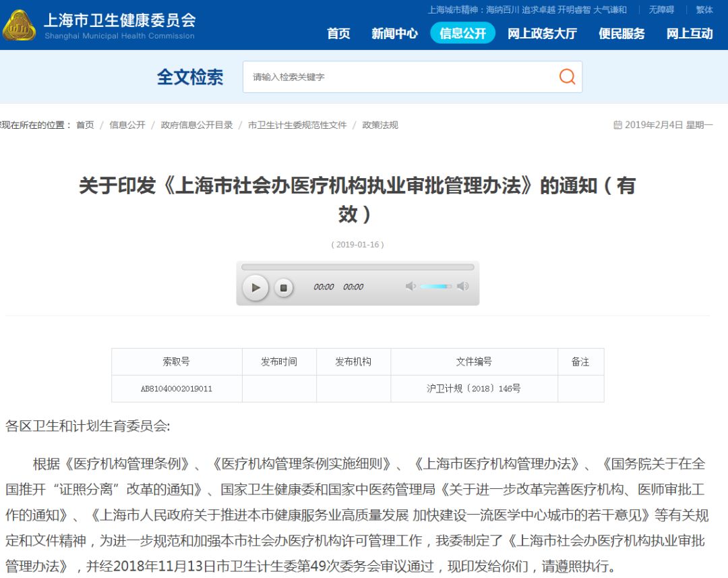Click the 备注 table header
This screenshot has width=728, height=578.
pyautogui.click(x=580, y=362)
